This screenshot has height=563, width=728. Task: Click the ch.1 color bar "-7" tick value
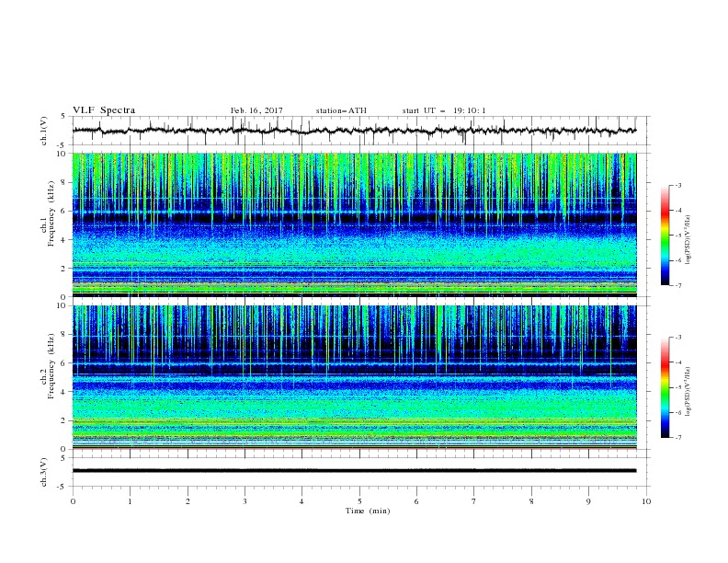click(x=678, y=285)
